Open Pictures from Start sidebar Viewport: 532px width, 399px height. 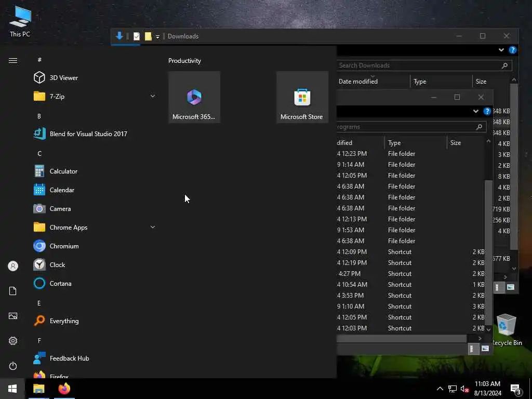coord(13,316)
